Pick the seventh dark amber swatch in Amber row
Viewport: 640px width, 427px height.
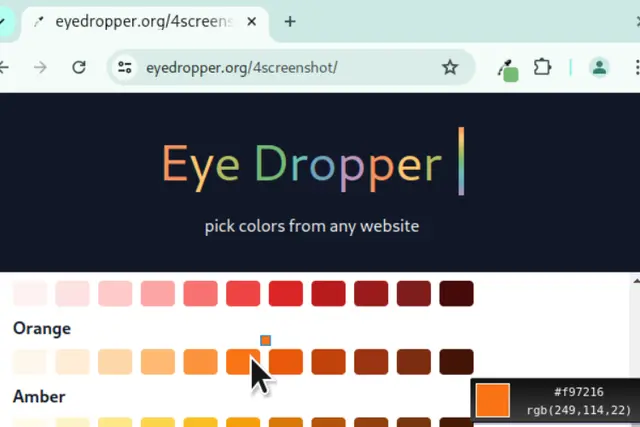tap(286, 422)
